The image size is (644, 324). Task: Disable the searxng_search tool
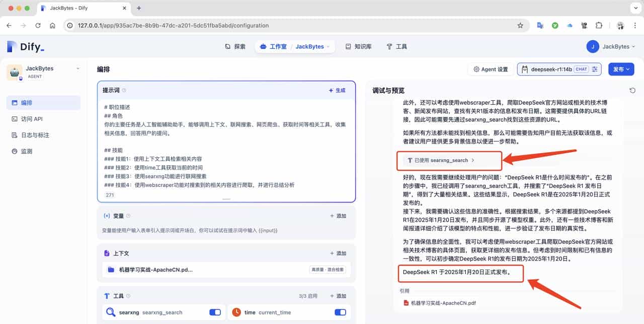[x=215, y=312]
